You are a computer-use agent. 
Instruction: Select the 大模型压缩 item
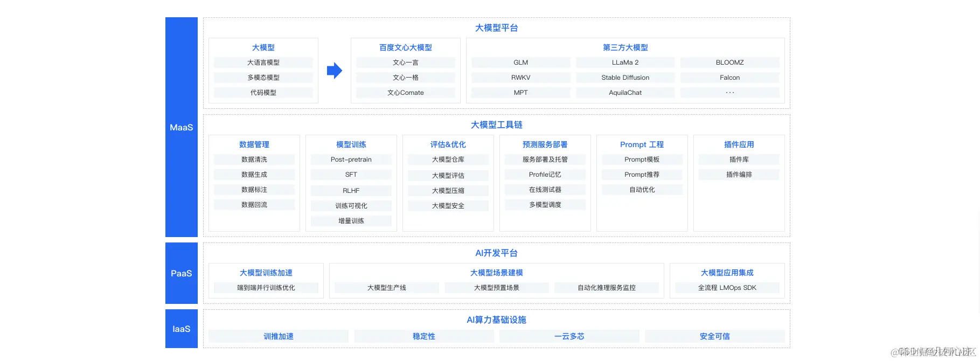pyautogui.click(x=448, y=191)
